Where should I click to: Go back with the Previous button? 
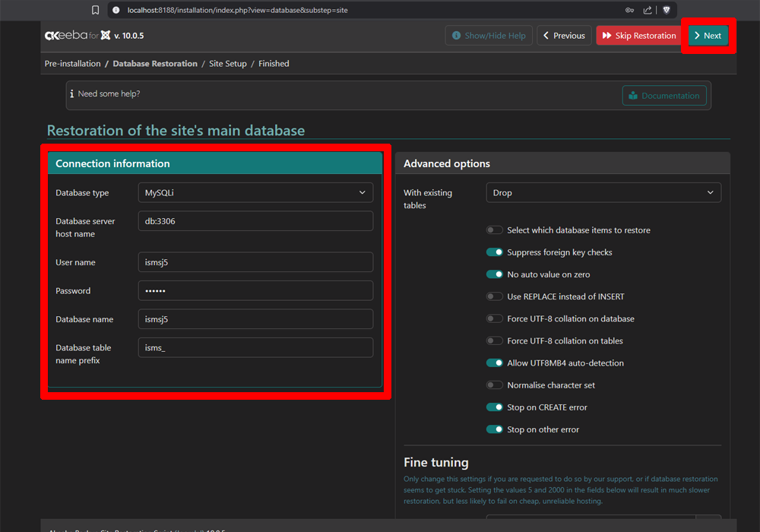[563, 36]
